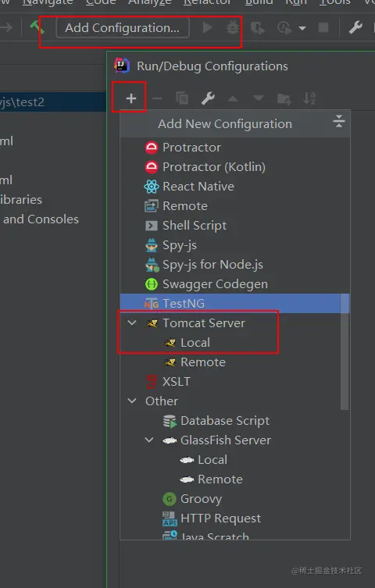Select the Spy-js configuration type

235,245
